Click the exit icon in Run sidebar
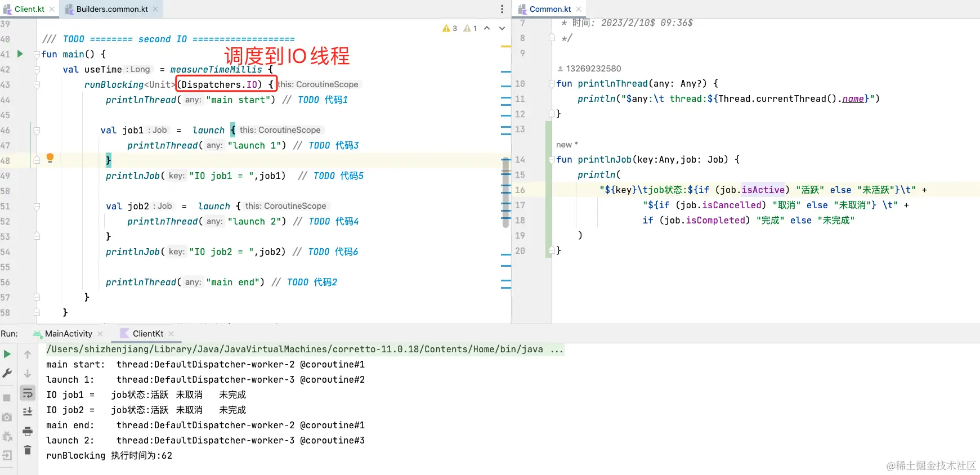 [7, 455]
